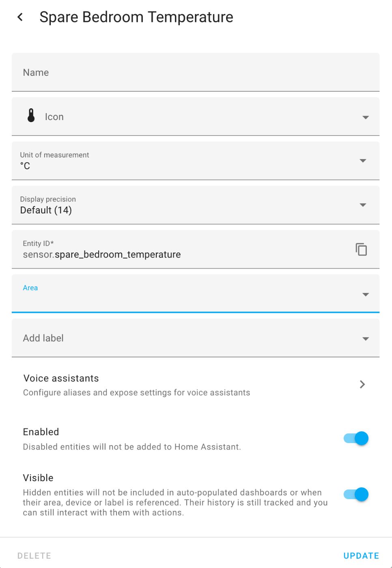
Task: Click DELETE to remove the entity
Action: pos(34,555)
